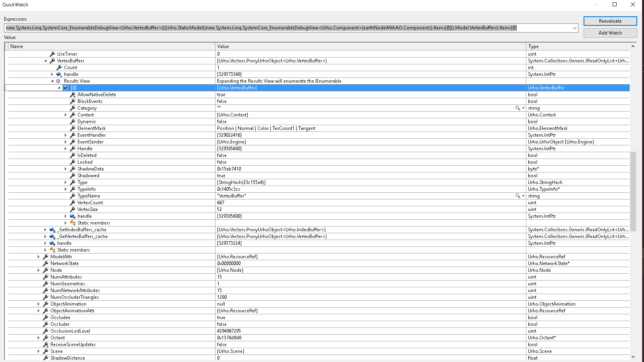
Task: Click the Results View icon
Action: click(58, 81)
